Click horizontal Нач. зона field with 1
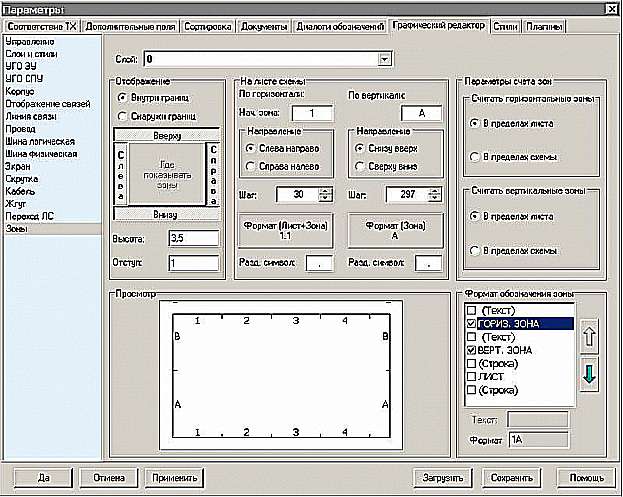Image resolution: width=623 pixels, height=497 pixels. (312, 113)
